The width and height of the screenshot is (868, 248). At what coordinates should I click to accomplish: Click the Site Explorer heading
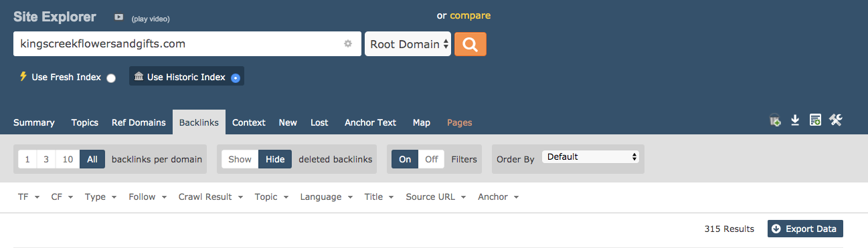[x=55, y=17]
